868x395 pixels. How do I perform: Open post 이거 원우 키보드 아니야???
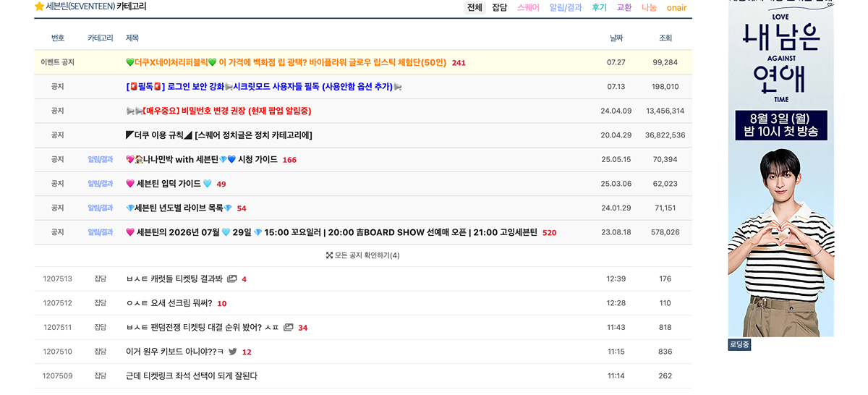174,352
